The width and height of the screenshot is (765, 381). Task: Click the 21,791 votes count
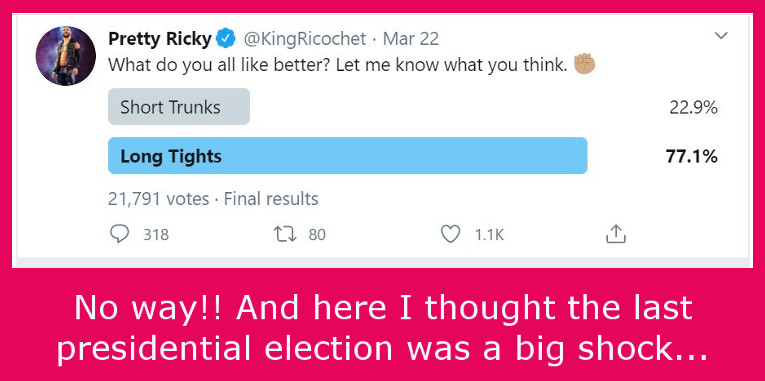click(159, 199)
